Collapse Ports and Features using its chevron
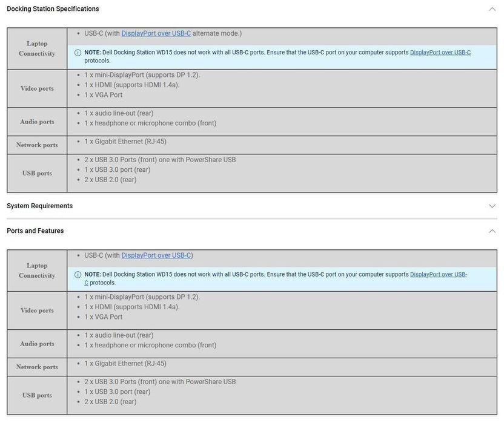Viewport: 504px width, 423px height. click(492, 231)
